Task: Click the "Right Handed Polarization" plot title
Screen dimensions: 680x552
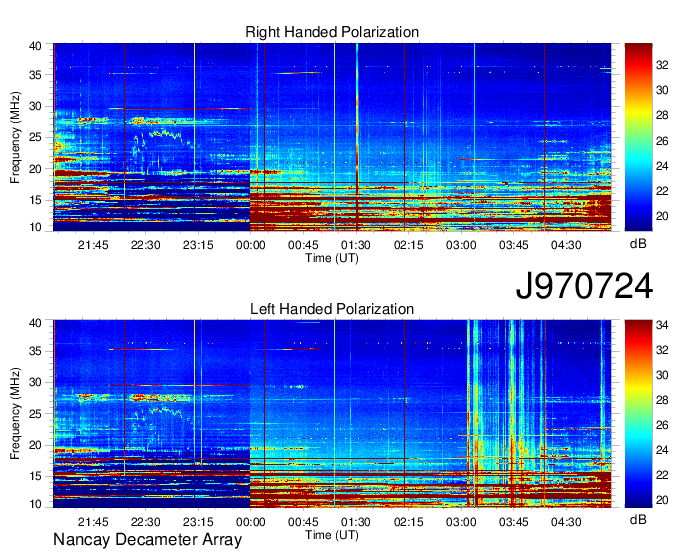Action: coord(332,32)
